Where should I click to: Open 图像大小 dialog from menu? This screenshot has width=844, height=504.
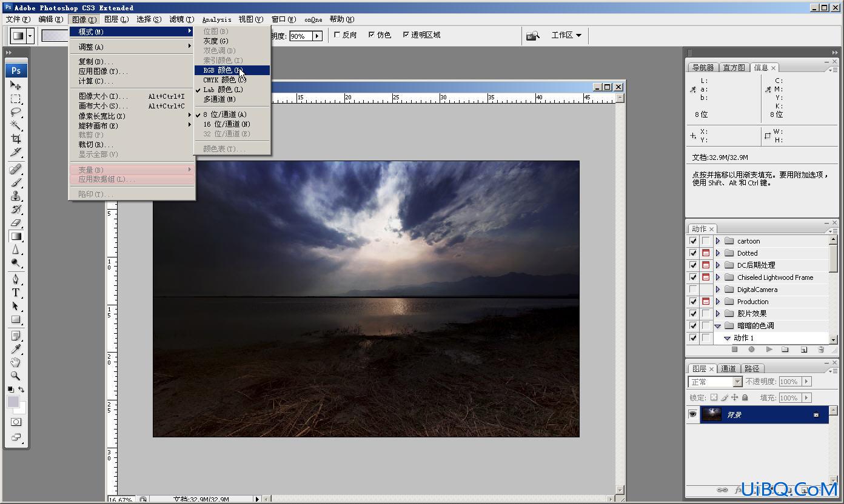click(x=132, y=96)
